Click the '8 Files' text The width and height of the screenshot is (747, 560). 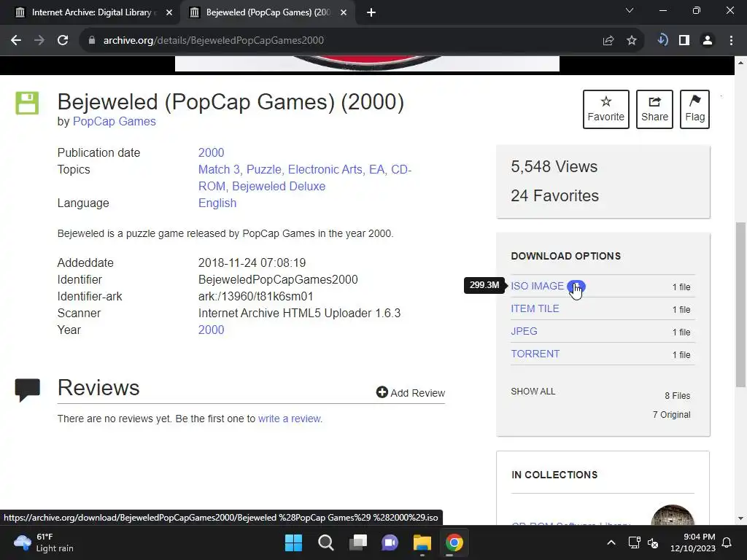pos(678,396)
